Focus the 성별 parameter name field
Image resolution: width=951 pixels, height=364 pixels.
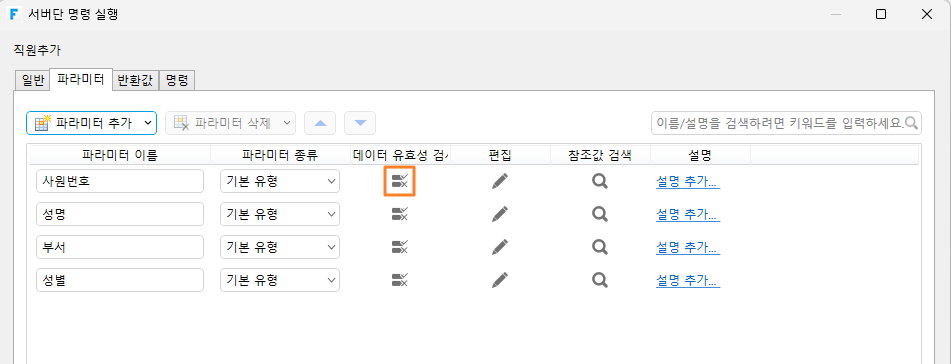(x=119, y=280)
